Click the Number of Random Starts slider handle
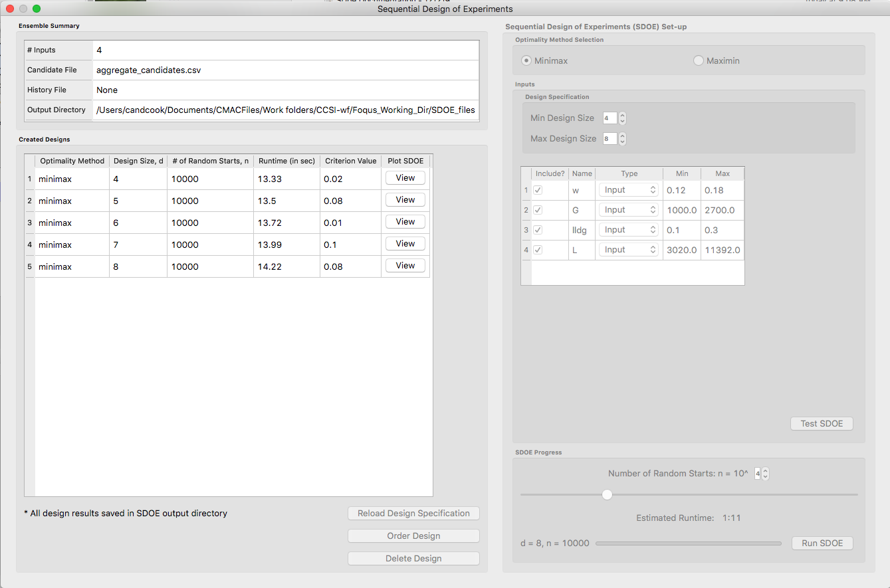The image size is (890, 588). click(x=607, y=494)
